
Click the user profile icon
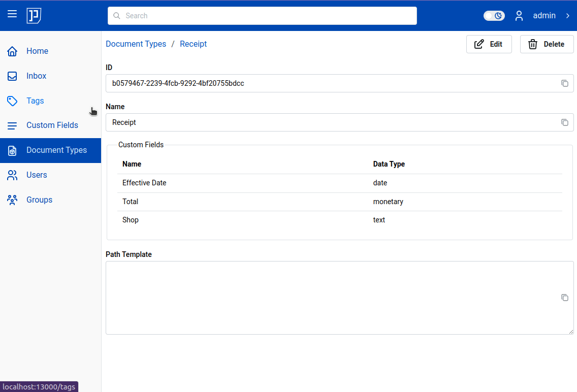tap(519, 16)
